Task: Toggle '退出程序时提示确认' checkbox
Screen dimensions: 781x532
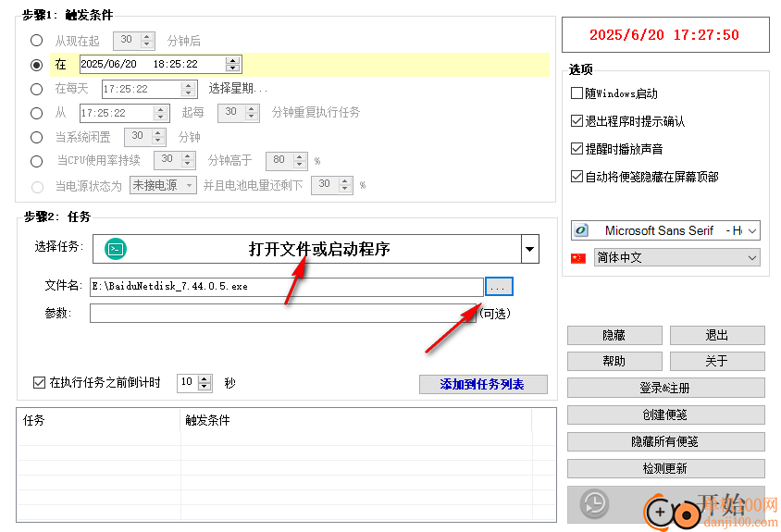Action: pos(576,121)
